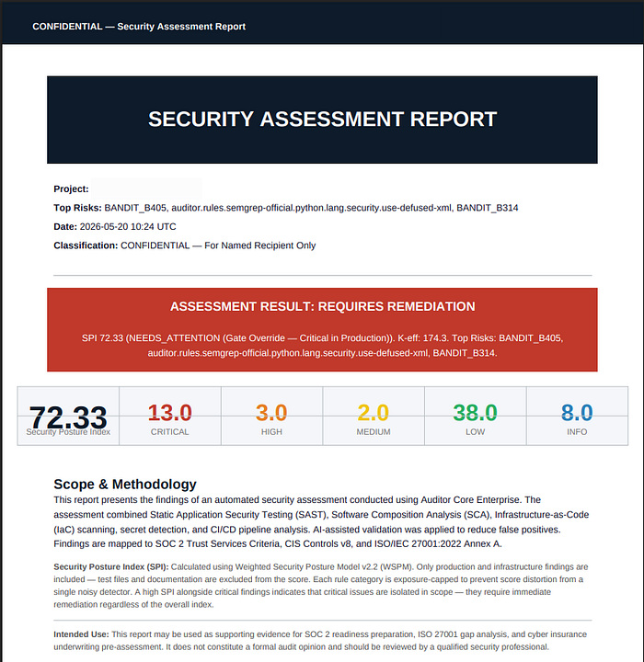The width and height of the screenshot is (644, 662).
Task: Click the red banner's second line with use-defused-xml
Action: coord(322,353)
